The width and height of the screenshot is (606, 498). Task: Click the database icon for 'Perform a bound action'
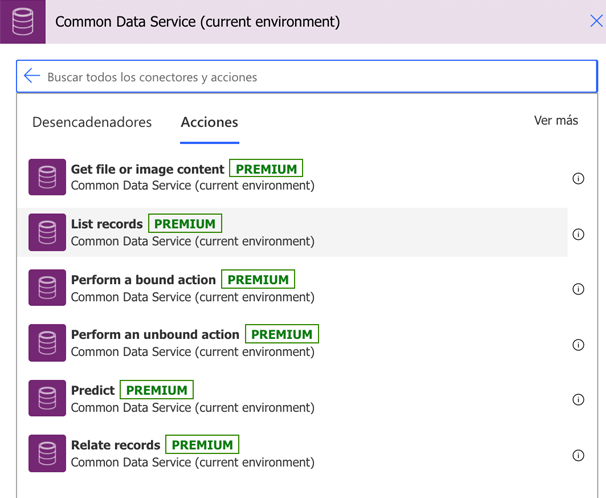pos(47,287)
